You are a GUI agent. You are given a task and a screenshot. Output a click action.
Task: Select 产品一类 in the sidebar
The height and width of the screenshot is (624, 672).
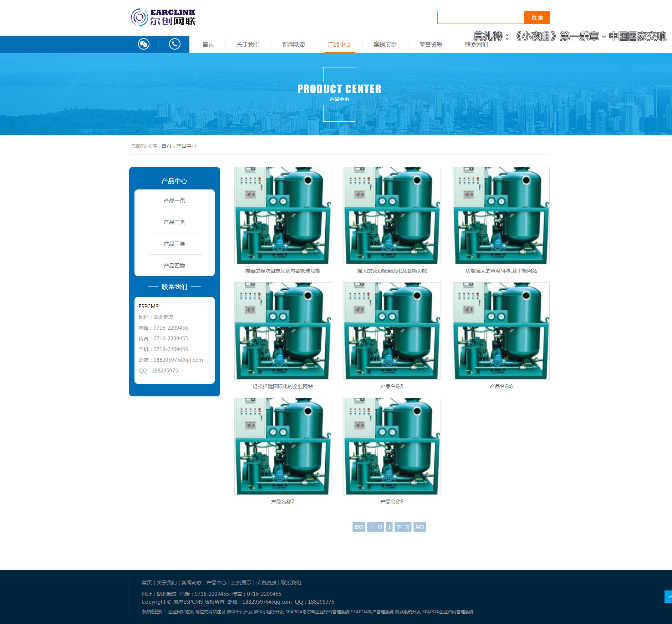coord(174,201)
